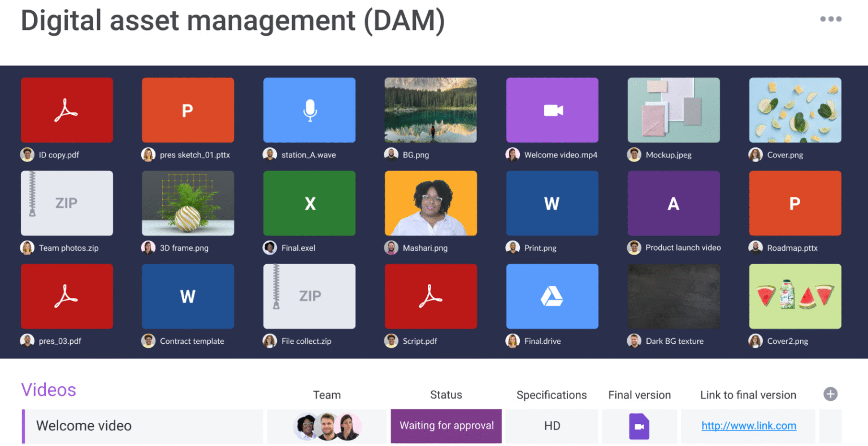
Task: Select the Dark BG texture thumbnail
Action: click(674, 296)
